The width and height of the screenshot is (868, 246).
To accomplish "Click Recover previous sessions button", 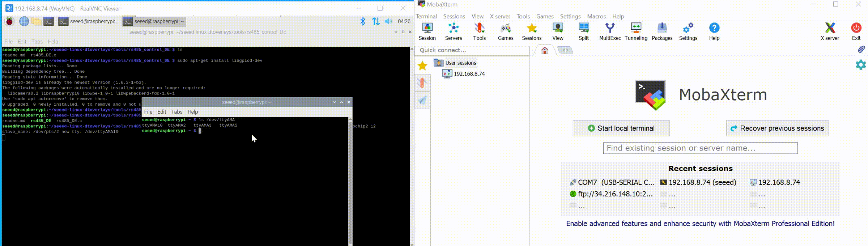I will pyautogui.click(x=777, y=128).
